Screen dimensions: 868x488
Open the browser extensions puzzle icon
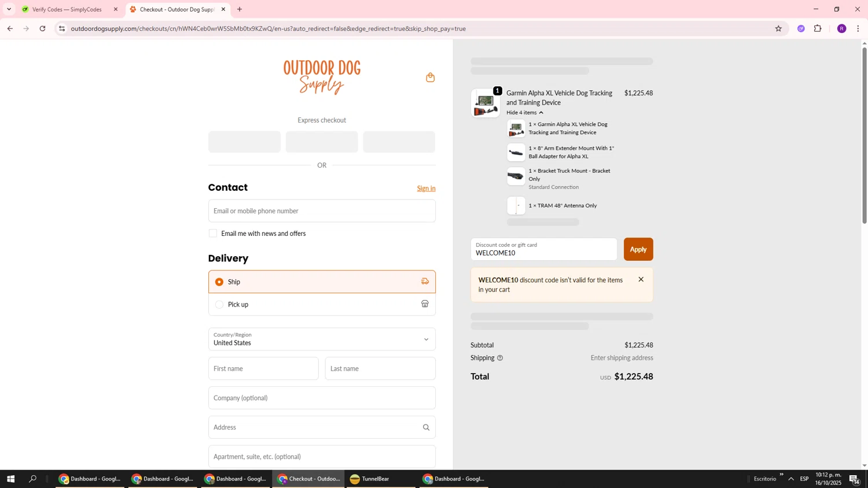point(818,28)
